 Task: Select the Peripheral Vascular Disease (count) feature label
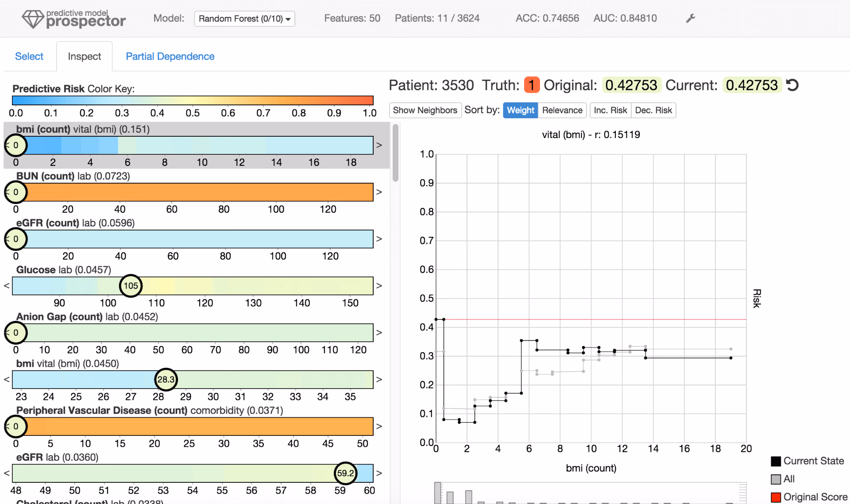click(x=150, y=411)
